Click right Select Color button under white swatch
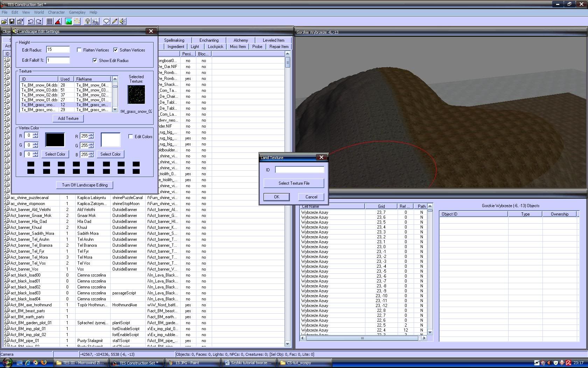The height and width of the screenshot is (368, 588). [x=110, y=154]
